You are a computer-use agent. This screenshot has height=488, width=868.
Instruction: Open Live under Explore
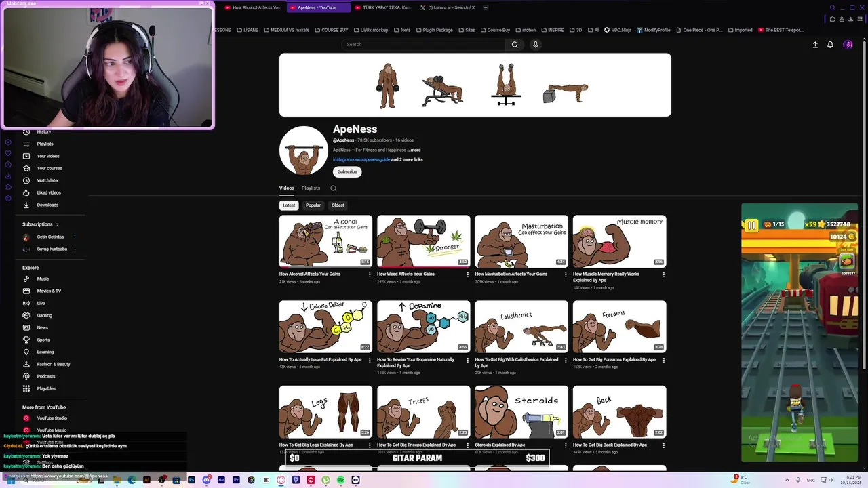tap(41, 303)
